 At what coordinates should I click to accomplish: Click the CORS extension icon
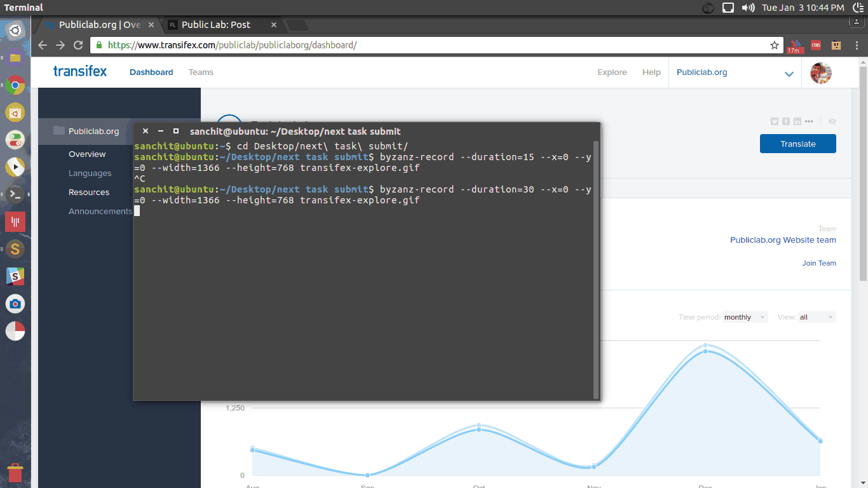[x=816, y=45]
